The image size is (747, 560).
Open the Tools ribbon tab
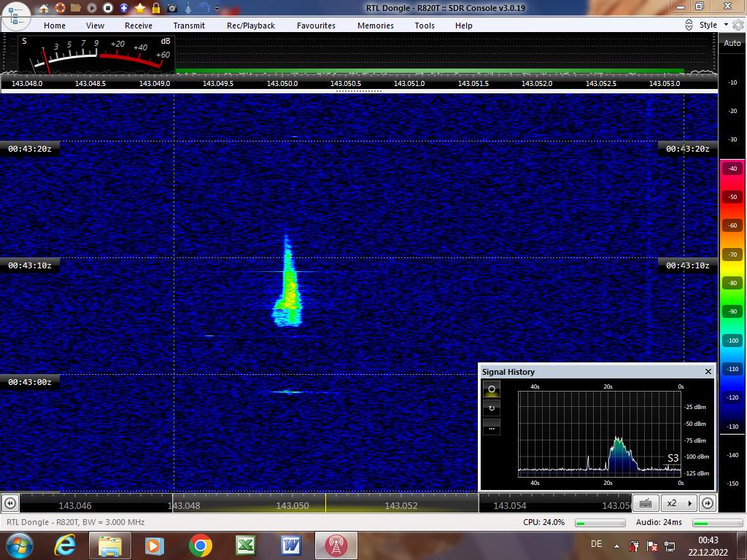(x=425, y=26)
